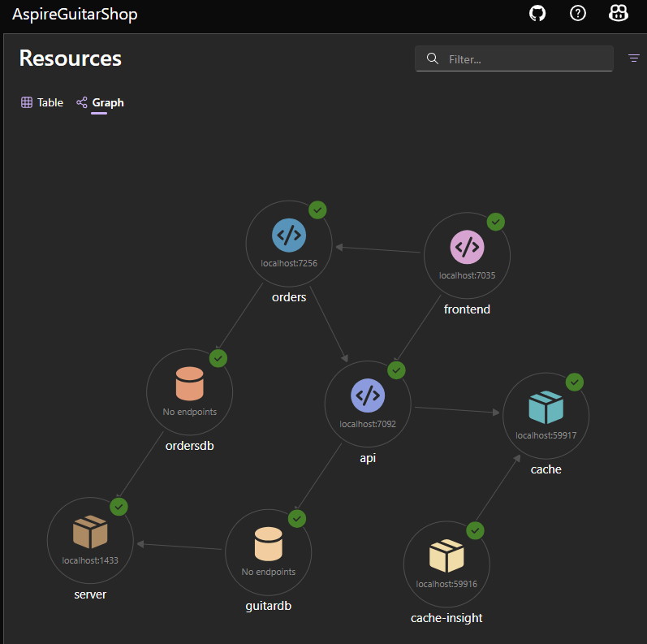Click the api node label
The width and height of the screenshot is (647, 644).
click(x=368, y=458)
